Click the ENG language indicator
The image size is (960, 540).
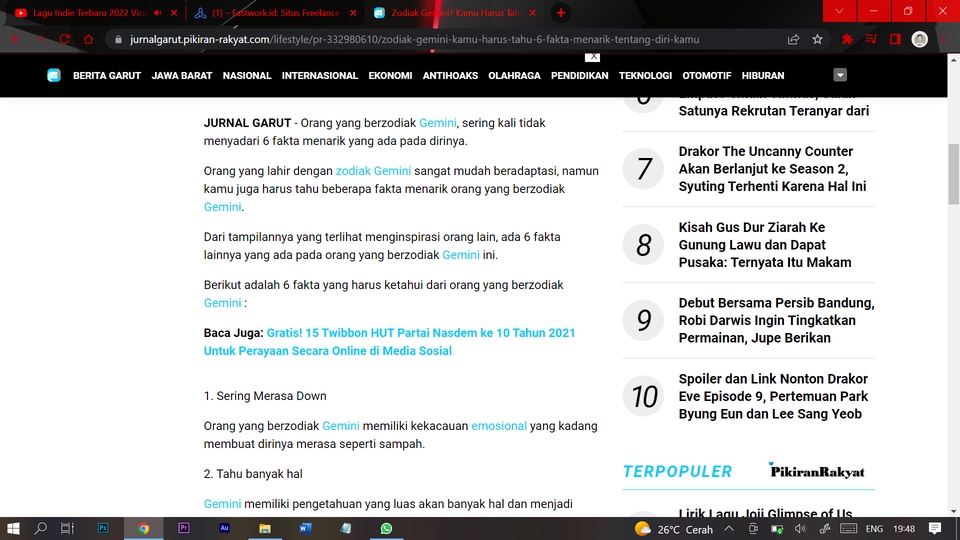coord(874,529)
